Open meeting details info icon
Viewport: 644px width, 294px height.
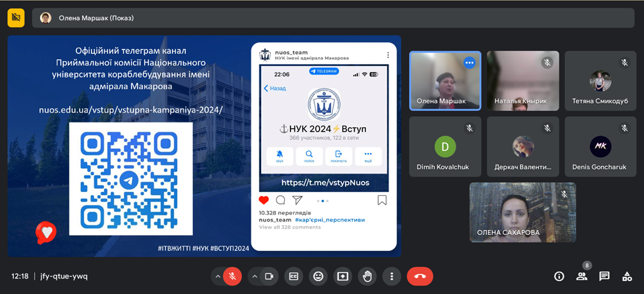[x=559, y=276]
